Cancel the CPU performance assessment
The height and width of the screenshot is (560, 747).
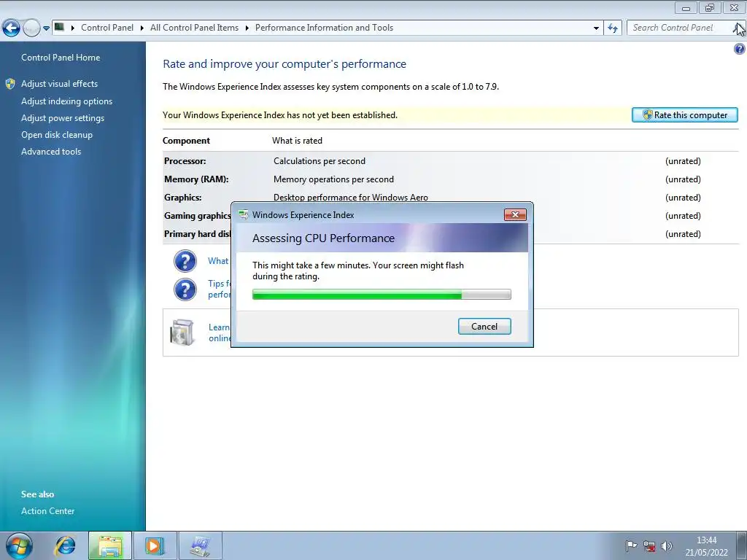click(x=484, y=326)
